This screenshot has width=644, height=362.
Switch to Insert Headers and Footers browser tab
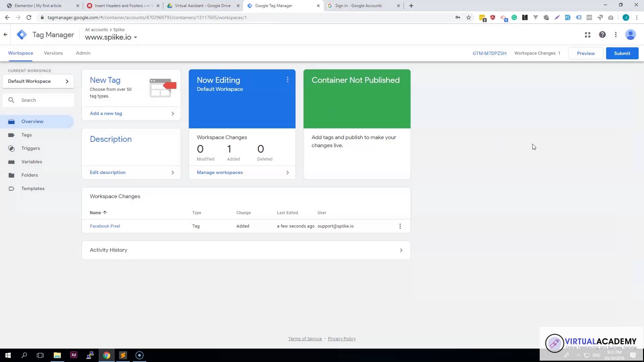123,6
